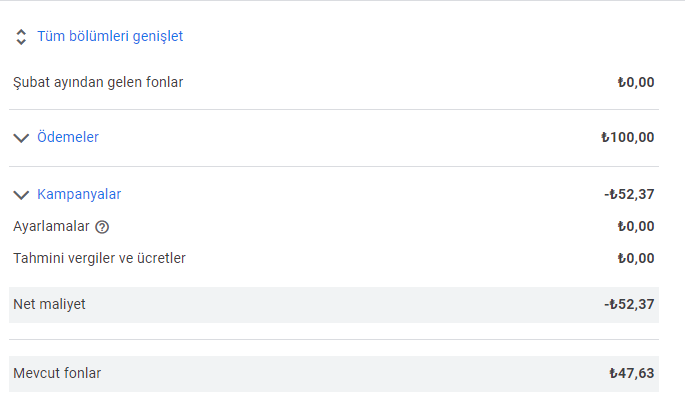Click the Şubat funds ₺0,00 value
This screenshot has height=405, width=685.
tap(636, 82)
